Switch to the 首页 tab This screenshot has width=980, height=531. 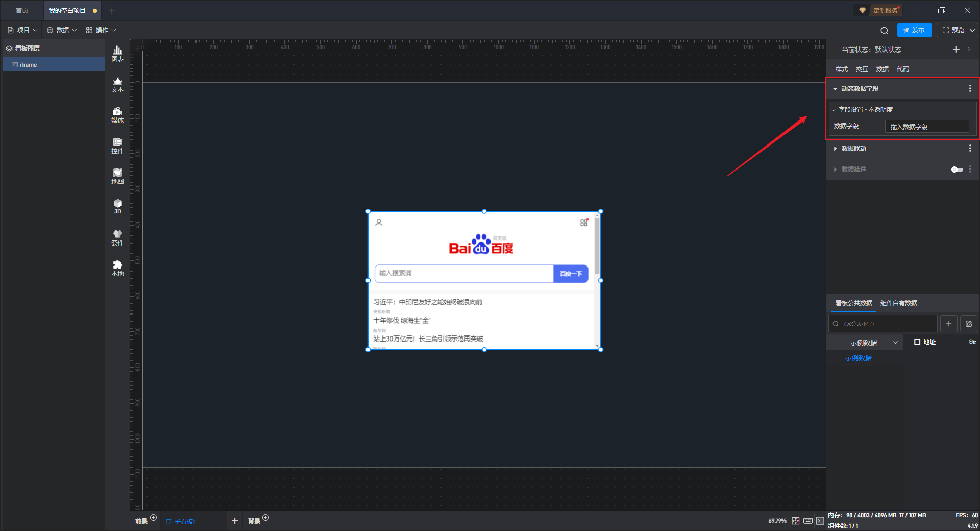click(x=22, y=11)
